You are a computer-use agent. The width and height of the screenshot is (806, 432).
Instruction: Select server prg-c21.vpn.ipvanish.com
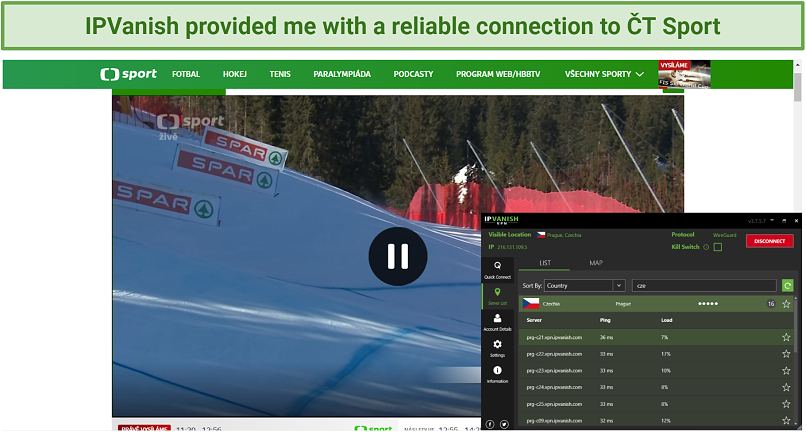point(655,337)
